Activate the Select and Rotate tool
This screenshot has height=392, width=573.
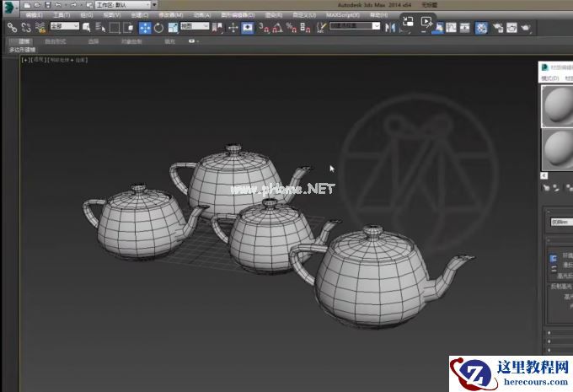point(158,28)
